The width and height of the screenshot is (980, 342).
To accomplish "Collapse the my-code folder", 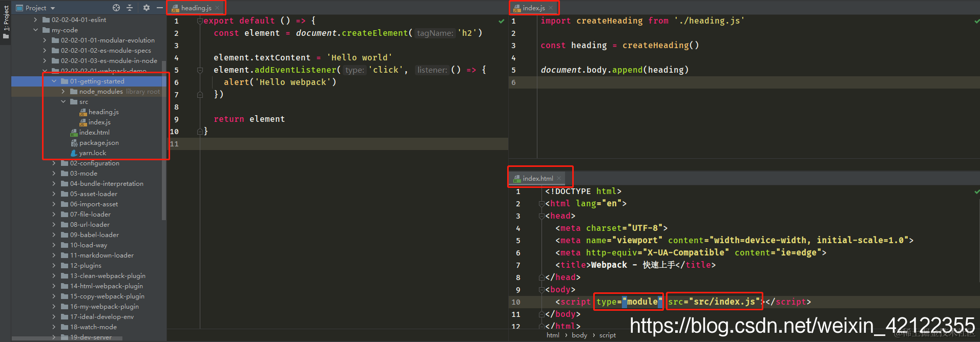I will (x=35, y=30).
